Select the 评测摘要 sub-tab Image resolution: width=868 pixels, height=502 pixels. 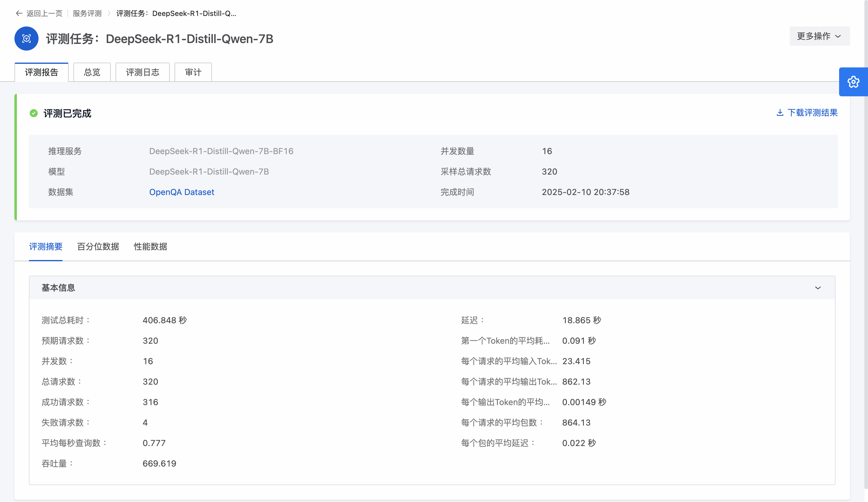tap(46, 247)
